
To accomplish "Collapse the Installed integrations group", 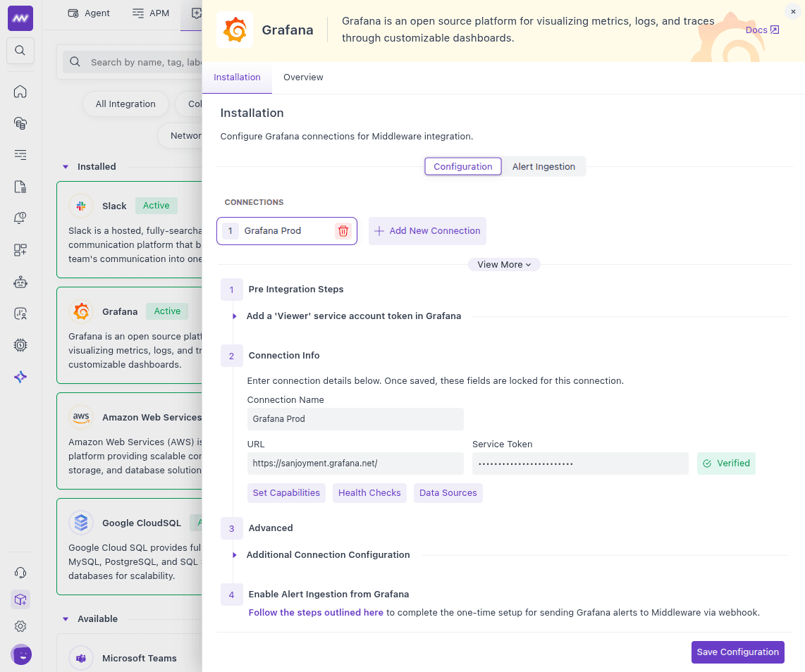I will (x=66, y=167).
